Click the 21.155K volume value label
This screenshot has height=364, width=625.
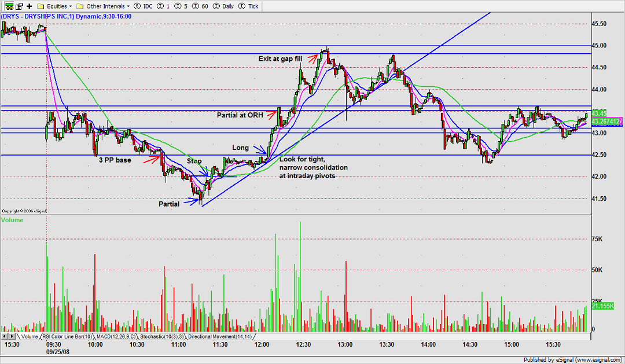point(602,306)
